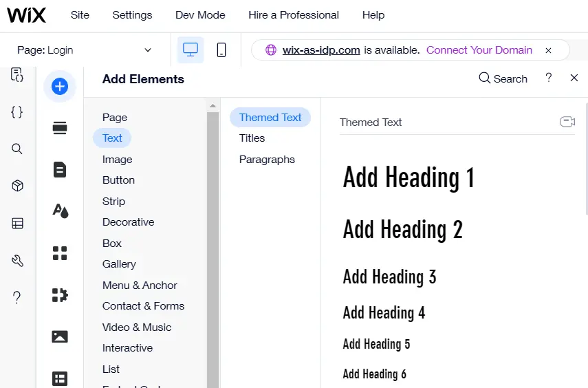
Task: Open the page code icon in left sidebar
Action: 17,75
